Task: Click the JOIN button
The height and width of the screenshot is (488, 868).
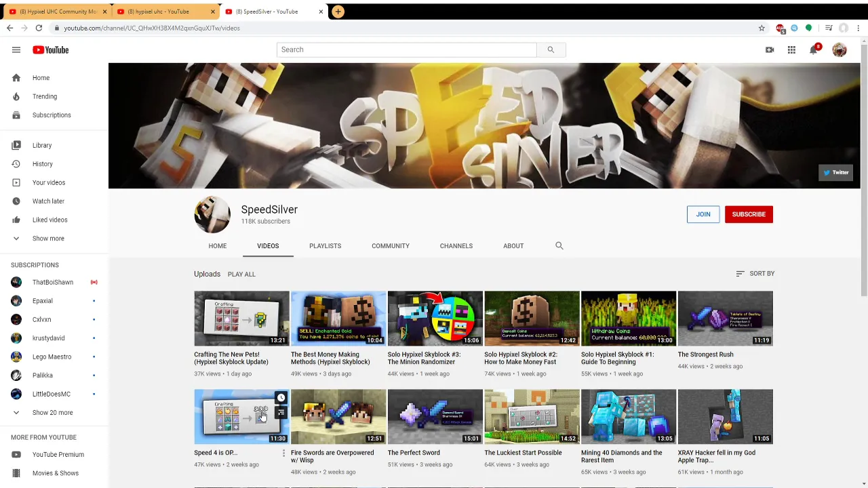Action: [x=703, y=214]
